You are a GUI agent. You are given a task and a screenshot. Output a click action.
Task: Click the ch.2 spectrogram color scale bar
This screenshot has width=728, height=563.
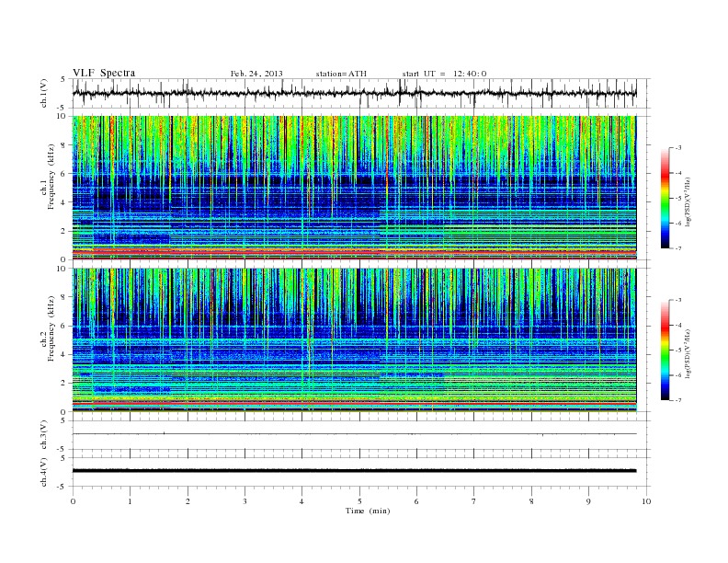(665, 350)
